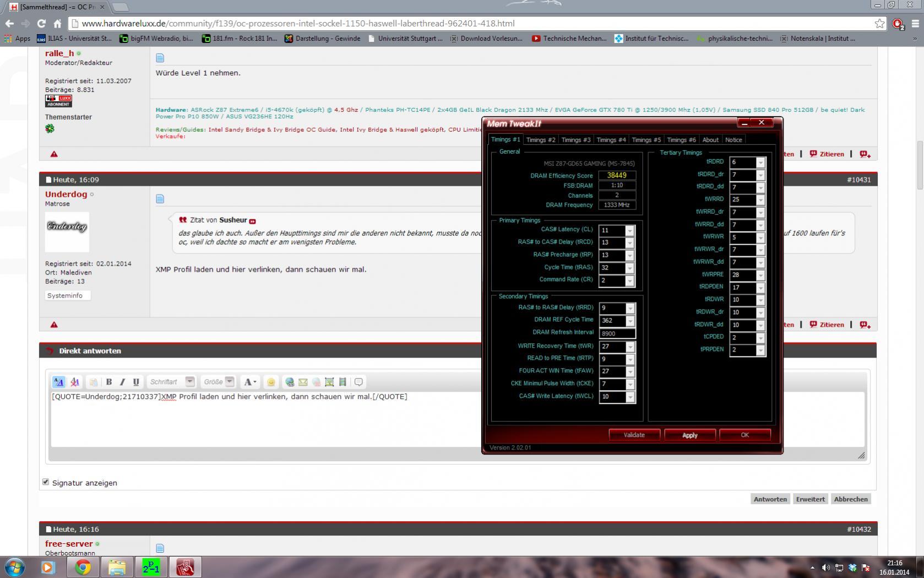The image size is (924, 578).
Task: Open FOUR ACT WIN Time (tFAW) dropdown
Action: pos(629,371)
